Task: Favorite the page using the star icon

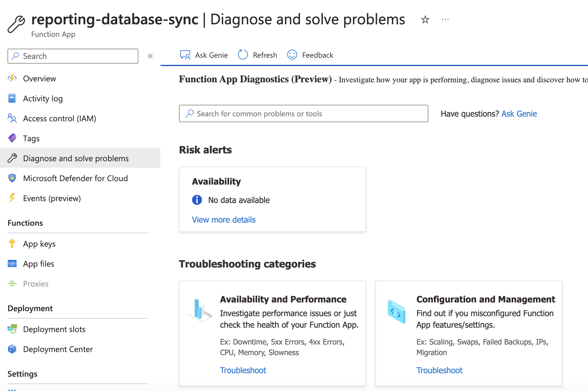Action: (x=425, y=19)
